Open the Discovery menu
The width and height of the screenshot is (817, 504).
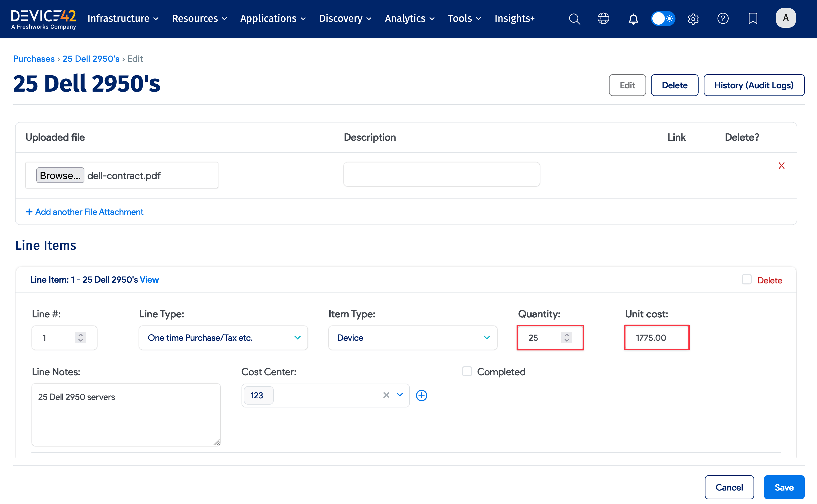pyautogui.click(x=345, y=19)
